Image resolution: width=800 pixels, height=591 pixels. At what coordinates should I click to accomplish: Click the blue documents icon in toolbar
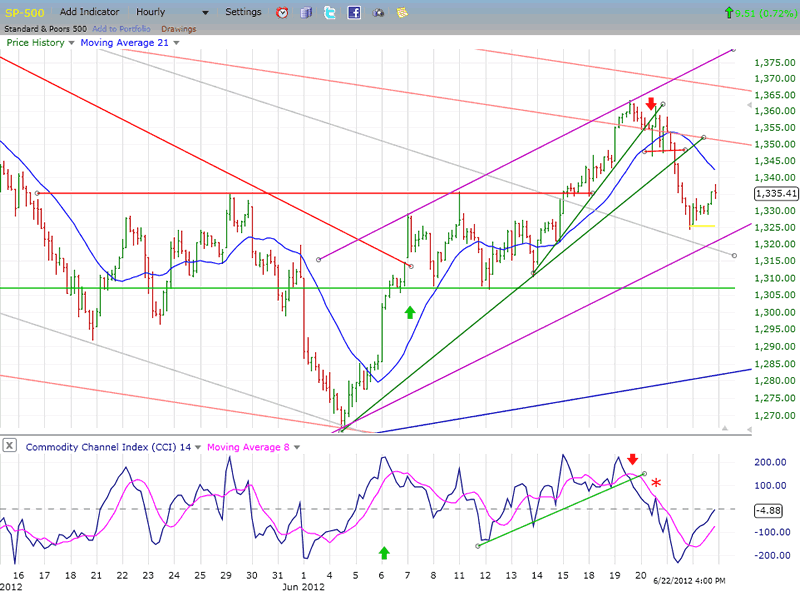pyautogui.click(x=306, y=13)
